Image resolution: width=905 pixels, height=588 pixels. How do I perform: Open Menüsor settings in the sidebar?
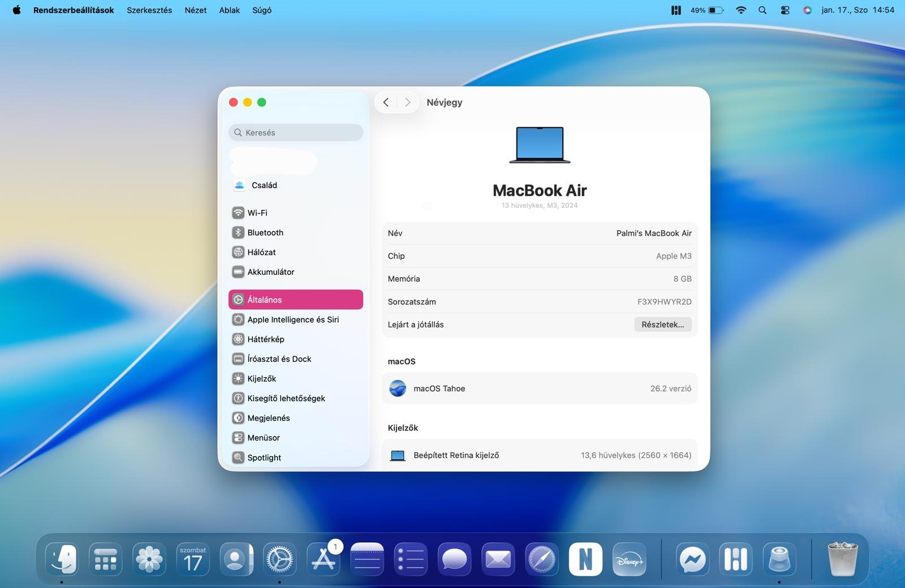(x=296, y=438)
